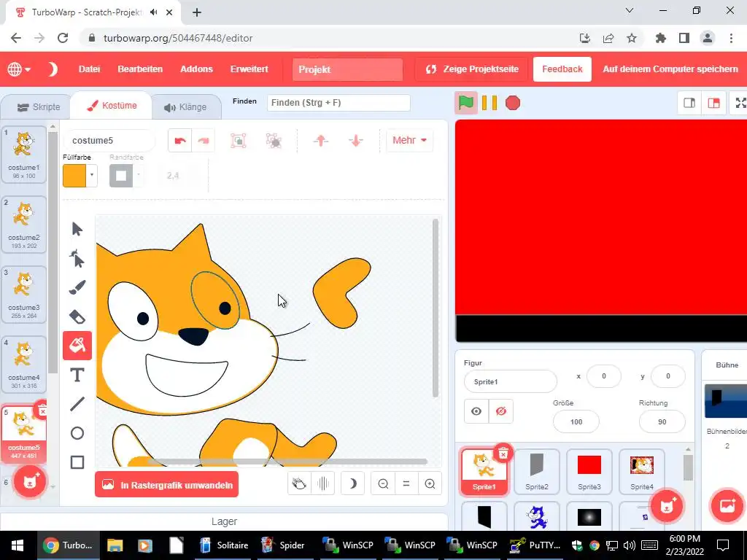Click the Group objects icon

[x=239, y=141]
